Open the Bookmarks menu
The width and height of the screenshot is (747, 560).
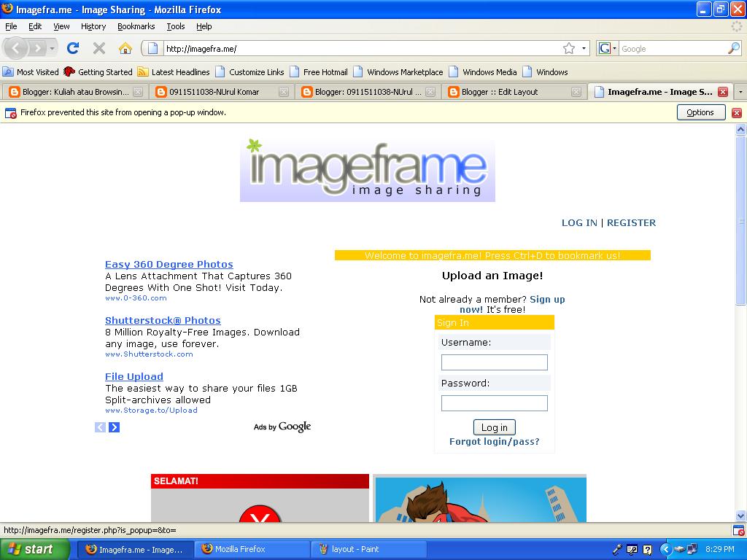pyautogui.click(x=136, y=27)
